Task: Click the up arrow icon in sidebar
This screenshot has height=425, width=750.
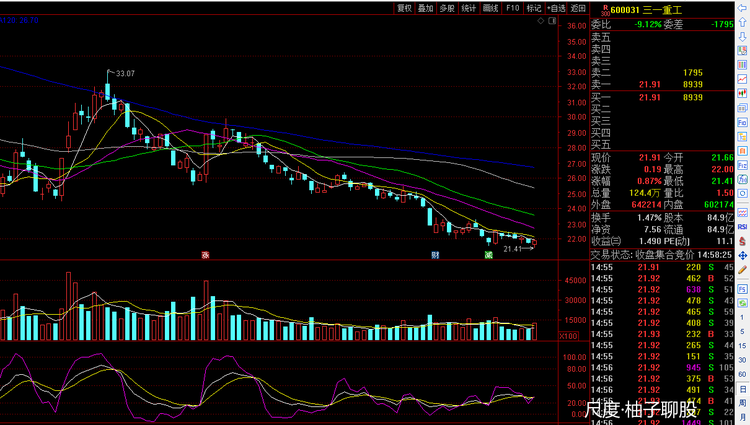Action: click(742, 22)
